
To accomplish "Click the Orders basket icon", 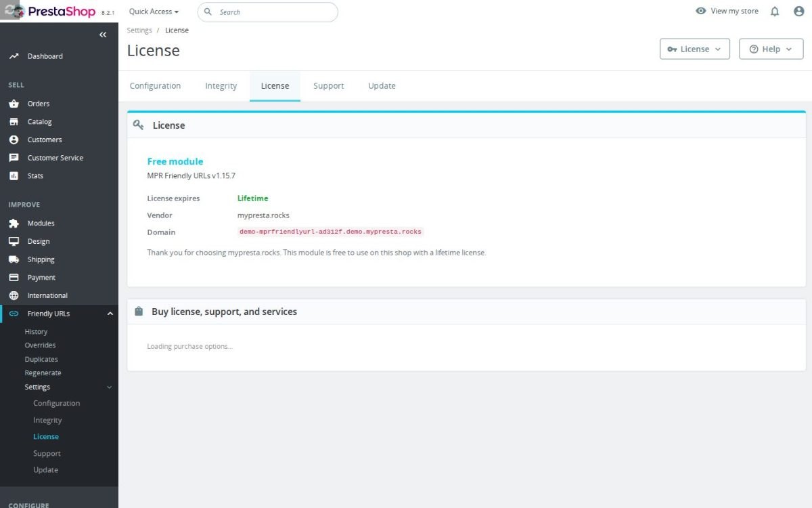I will 14,104.
